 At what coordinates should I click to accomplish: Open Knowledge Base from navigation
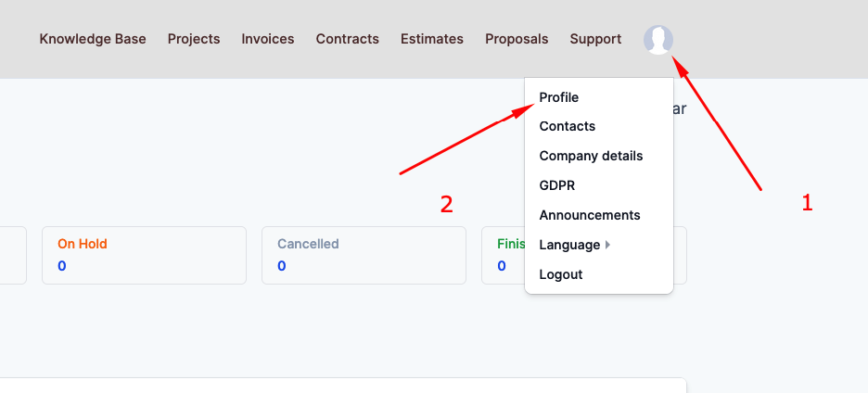[x=93, y=39]
